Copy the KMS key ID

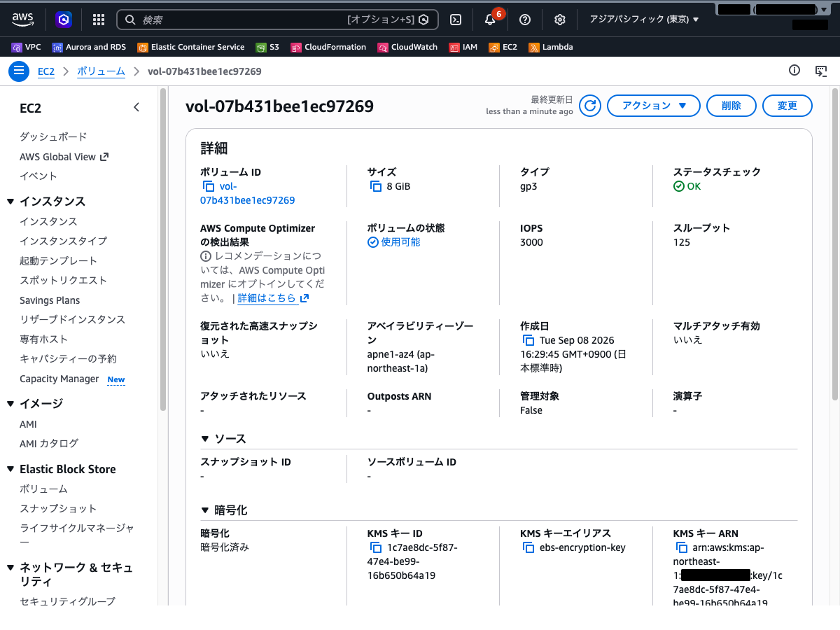tap(375, 547)
